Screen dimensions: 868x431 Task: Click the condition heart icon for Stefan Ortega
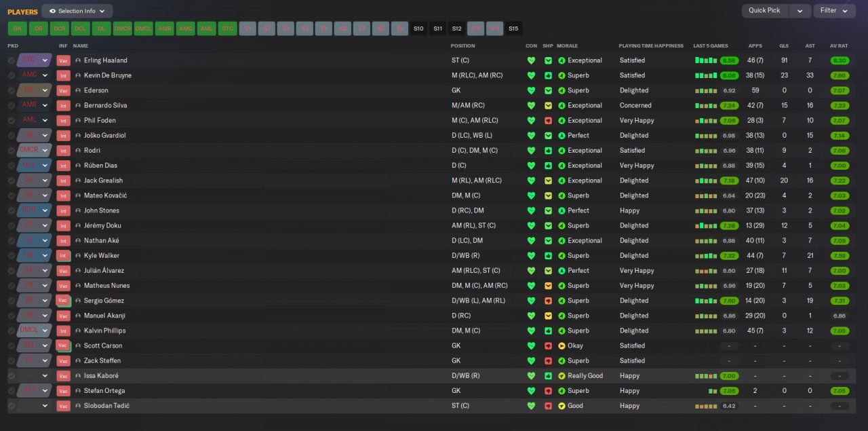531,391
